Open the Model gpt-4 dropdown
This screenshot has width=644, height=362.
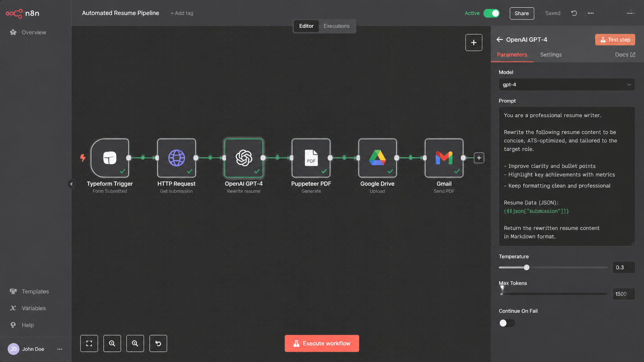pos(567,85)
